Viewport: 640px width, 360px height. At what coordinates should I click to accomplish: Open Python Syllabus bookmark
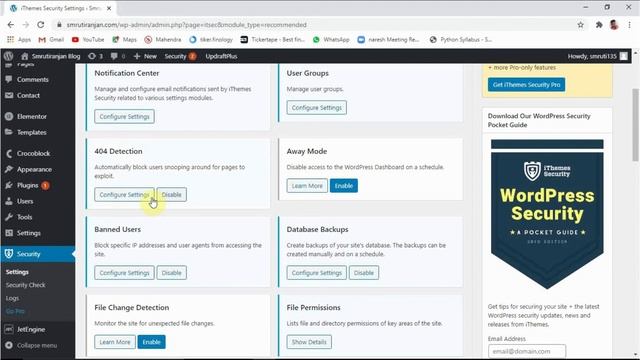[461, 40]
